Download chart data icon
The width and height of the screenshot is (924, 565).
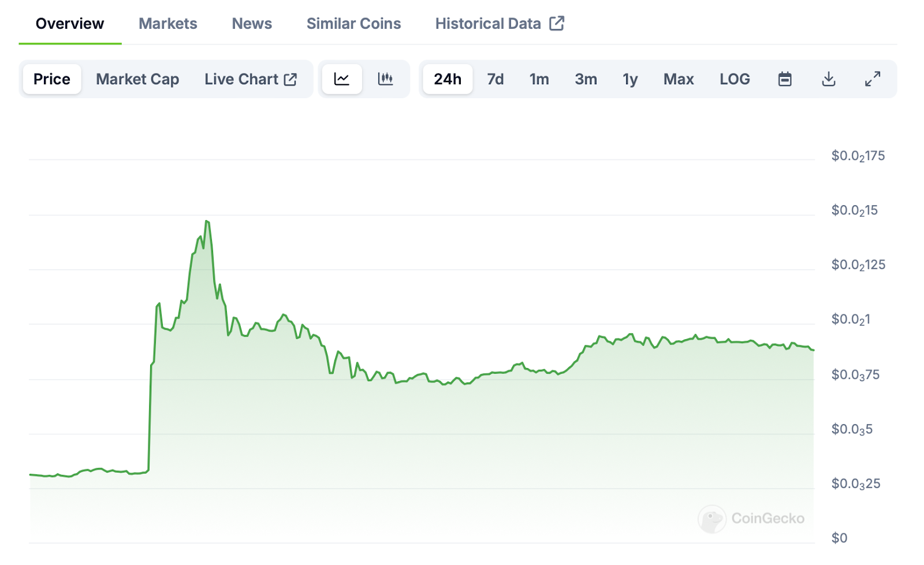coord(829,79)
